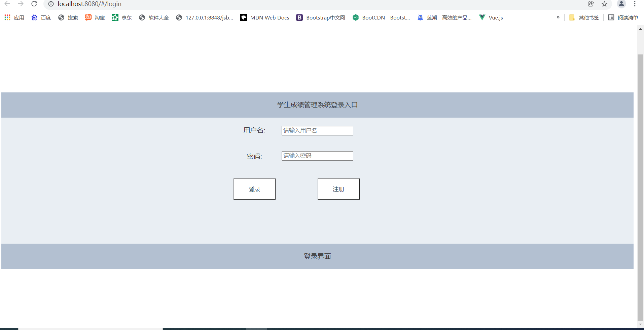The width and height of the screenshot is (644, 330).
Task: Click the share page icon
Action: tap(591, 4)
